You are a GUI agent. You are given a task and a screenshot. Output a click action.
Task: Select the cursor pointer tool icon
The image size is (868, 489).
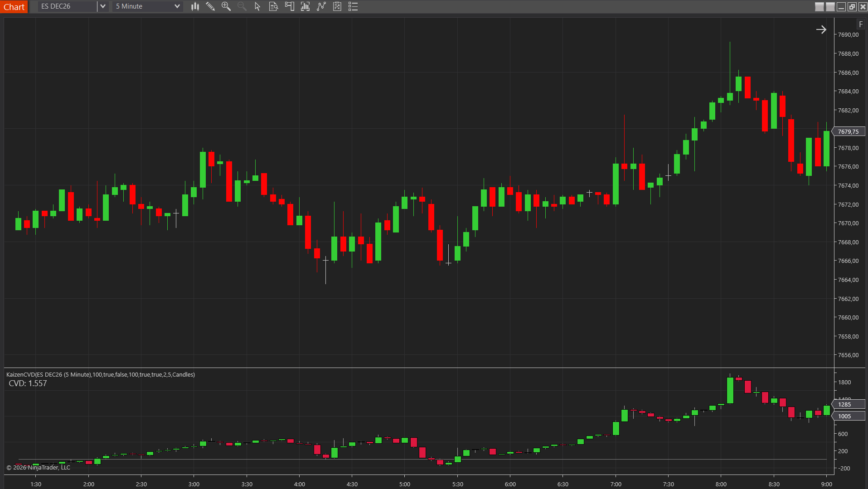[x=257, y=6]
